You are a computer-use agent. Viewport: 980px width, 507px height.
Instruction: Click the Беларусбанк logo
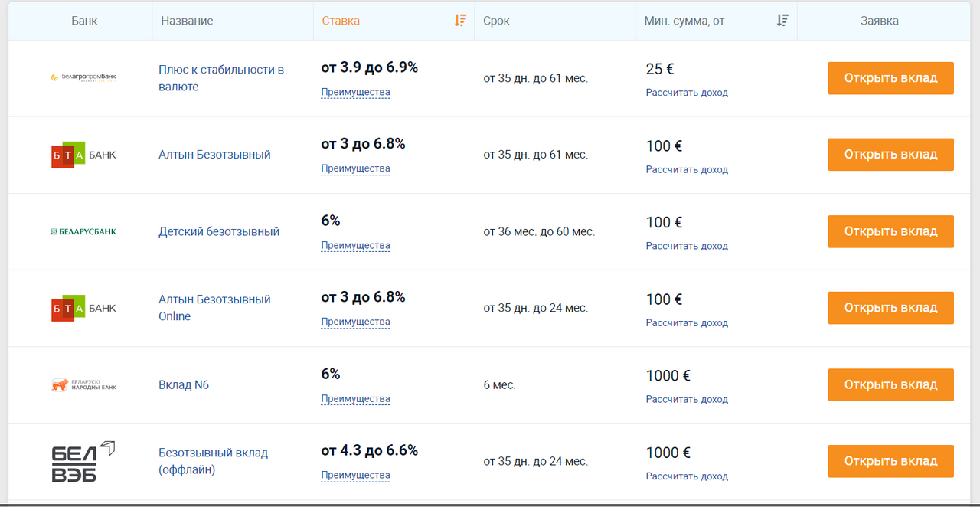tap(83, 231)
